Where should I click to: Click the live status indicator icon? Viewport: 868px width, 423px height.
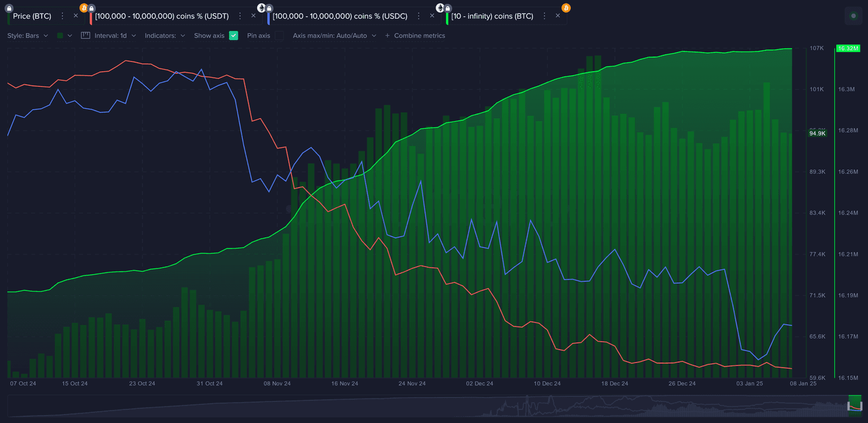coord(853,16)
